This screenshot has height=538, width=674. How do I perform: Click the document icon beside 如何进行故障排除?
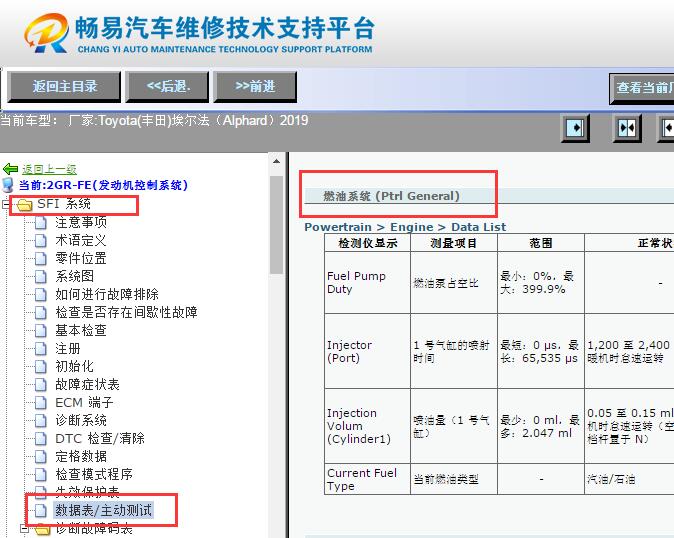(x=41, y=295)
